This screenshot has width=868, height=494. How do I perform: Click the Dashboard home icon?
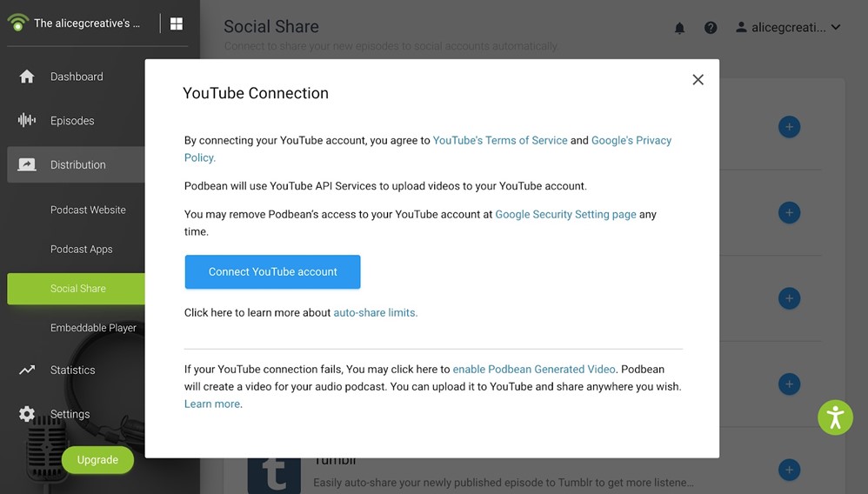coord(27,77)
